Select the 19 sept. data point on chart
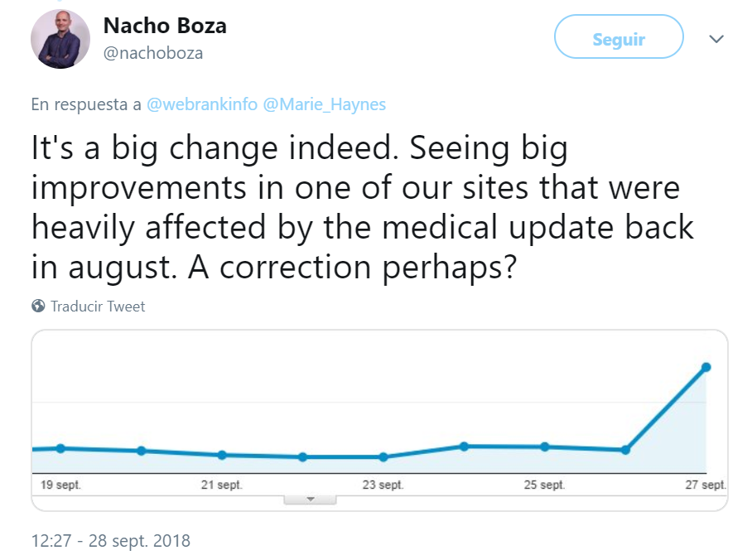 pos(60,448)
